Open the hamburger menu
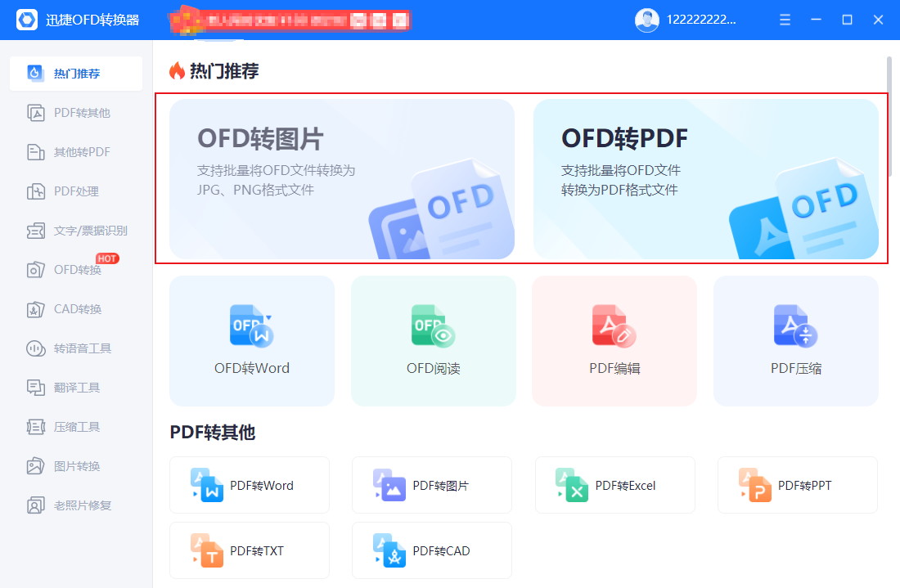The image size is (900, 588). pos(784,19)
